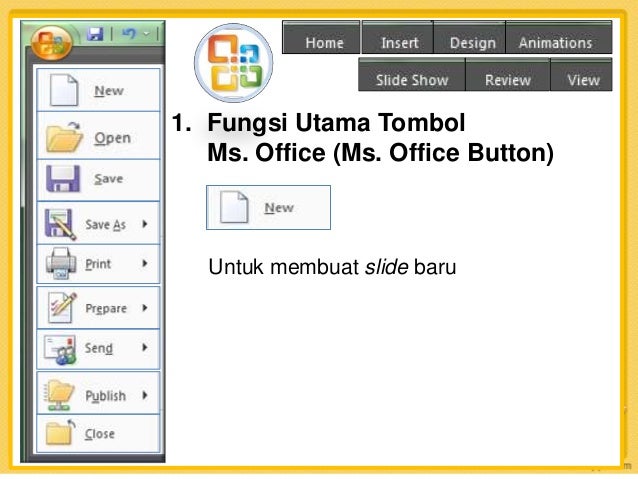Click the Undo arrow in quick access toolbar
The width and height of the screenshot is (638, 479).
click(x=129, y=34)
